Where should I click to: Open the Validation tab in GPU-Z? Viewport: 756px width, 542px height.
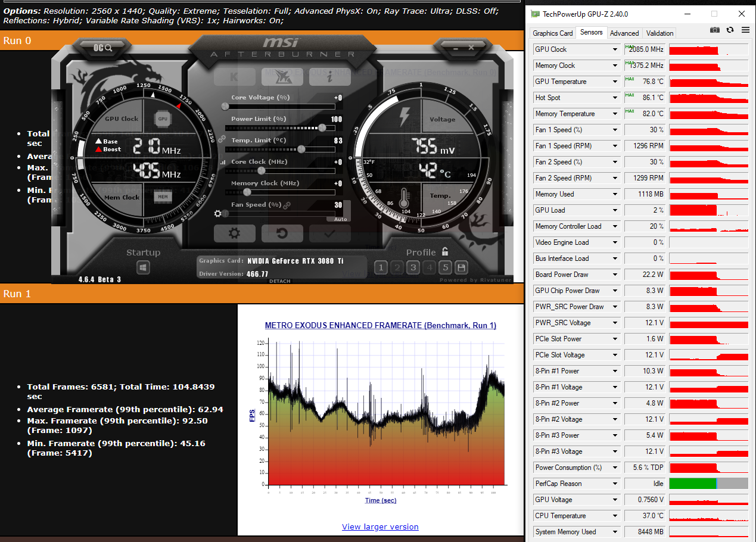click(x=659, y=33)
